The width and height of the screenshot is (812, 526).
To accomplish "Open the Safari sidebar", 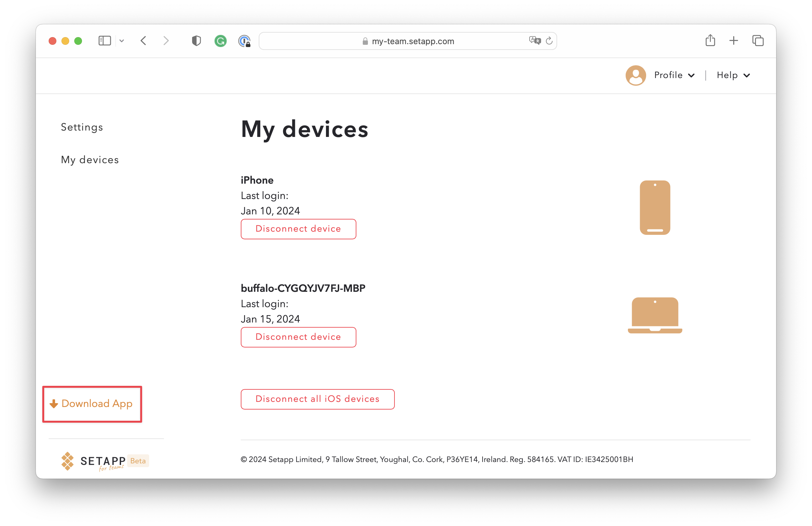I will click(105, 41).
